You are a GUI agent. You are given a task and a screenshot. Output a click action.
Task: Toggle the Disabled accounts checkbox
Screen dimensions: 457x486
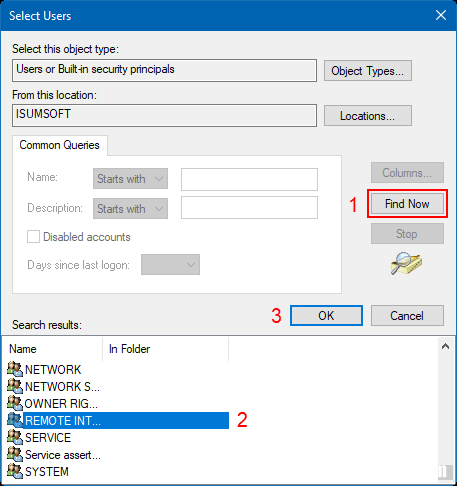click(x=33, y=237)
